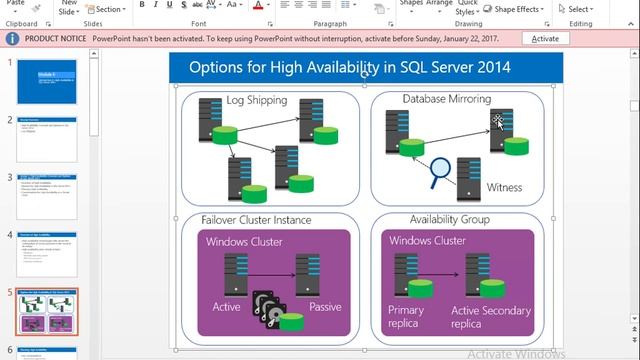Open the Arrange dropdown

(x=439, y=11)
